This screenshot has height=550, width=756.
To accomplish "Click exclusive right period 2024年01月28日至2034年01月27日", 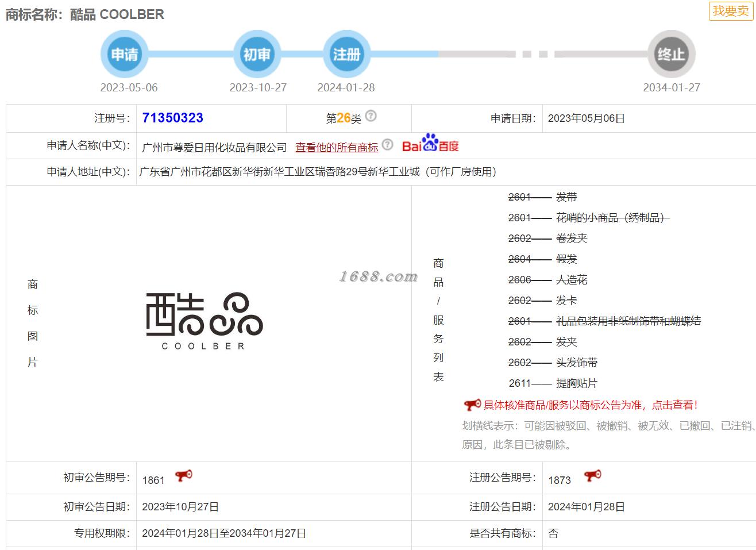I will tap(224, 533).
